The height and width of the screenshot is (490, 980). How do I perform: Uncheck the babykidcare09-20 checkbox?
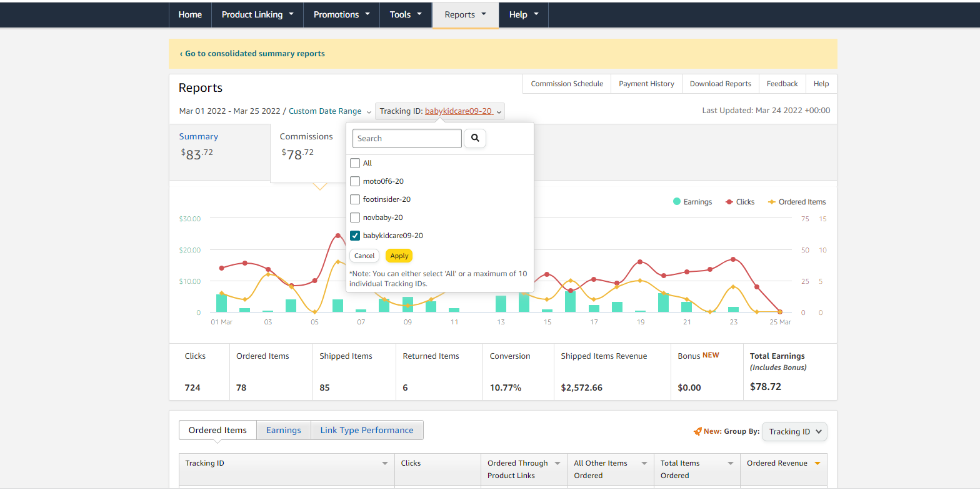click(x=355, y=236)
